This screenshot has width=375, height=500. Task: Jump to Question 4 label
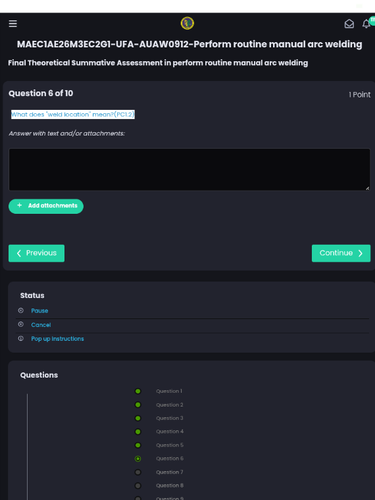pyautogui.click(x=170, y=431)
